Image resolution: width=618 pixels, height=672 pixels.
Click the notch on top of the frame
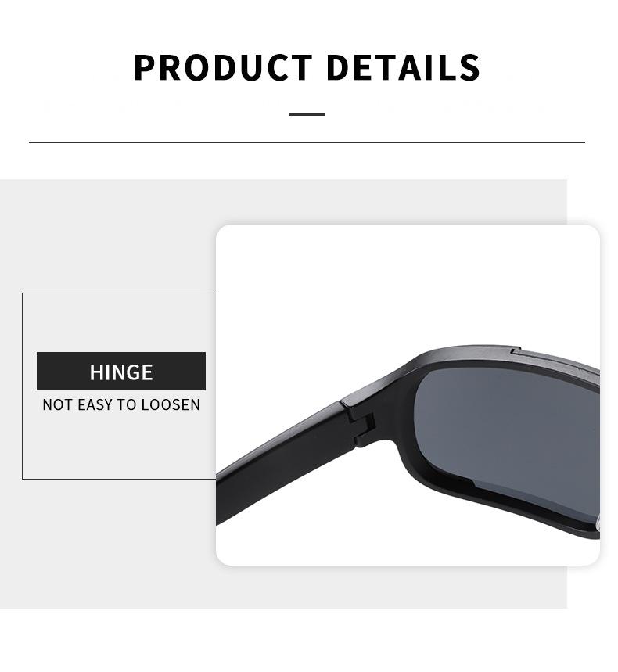(x=516, y=352)
